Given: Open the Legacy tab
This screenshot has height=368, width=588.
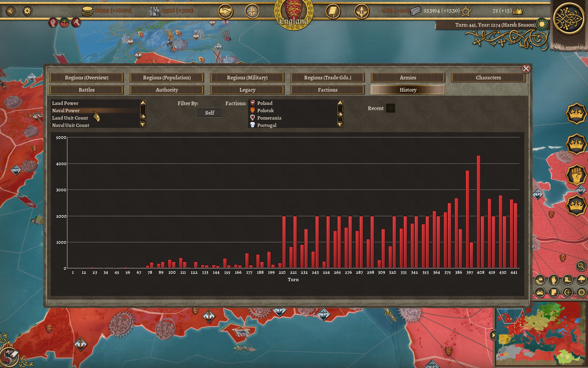Looking at the screenshot, I should (x=247, y=90).
